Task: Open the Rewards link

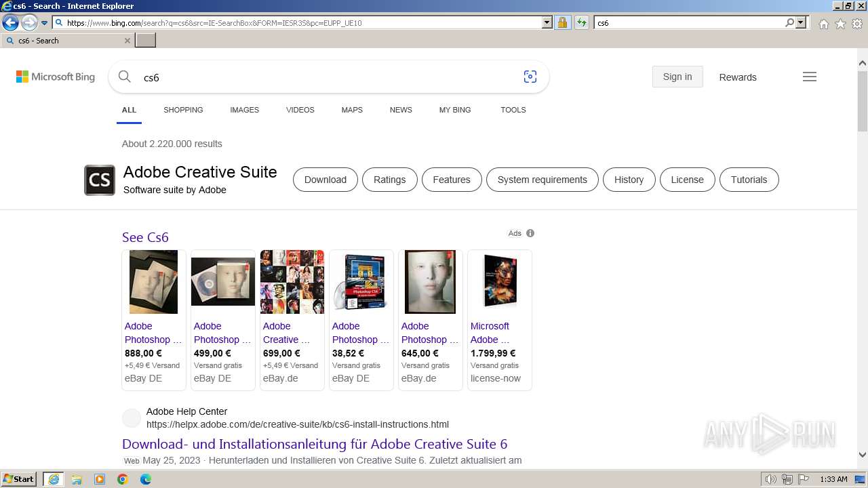Action: [x=738, y=77]
